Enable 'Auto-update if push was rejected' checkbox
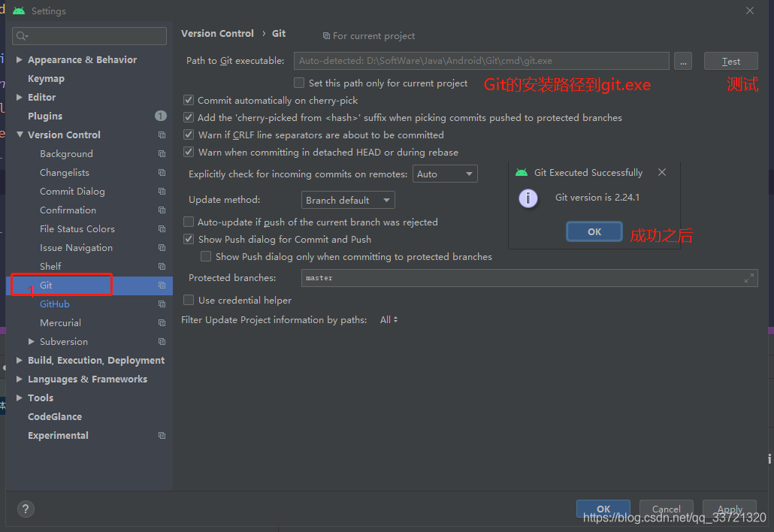Screen dimensions: 774x532 coord(188,222)
